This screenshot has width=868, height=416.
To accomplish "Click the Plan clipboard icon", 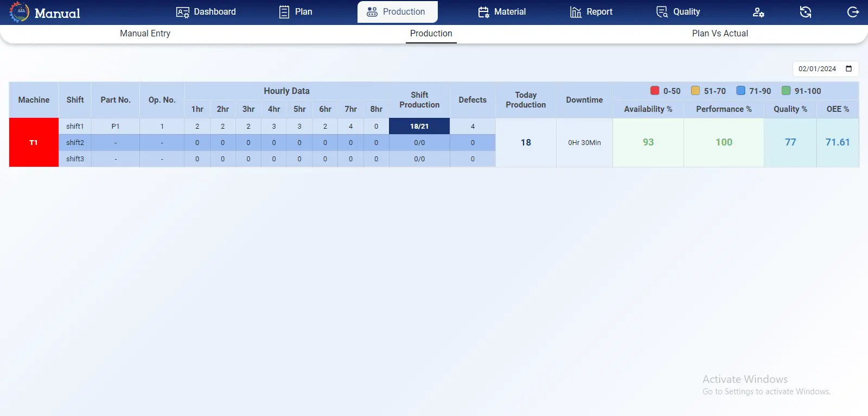I will 284,12.
